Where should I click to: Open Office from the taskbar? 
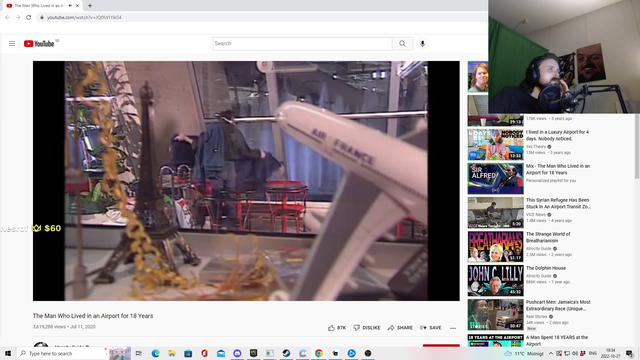coord(204,353)
